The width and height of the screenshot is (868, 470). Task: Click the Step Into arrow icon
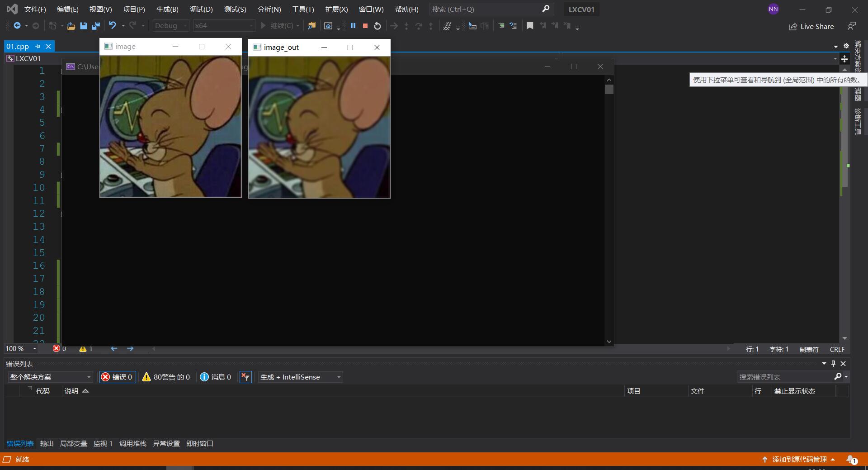point(406,26)
